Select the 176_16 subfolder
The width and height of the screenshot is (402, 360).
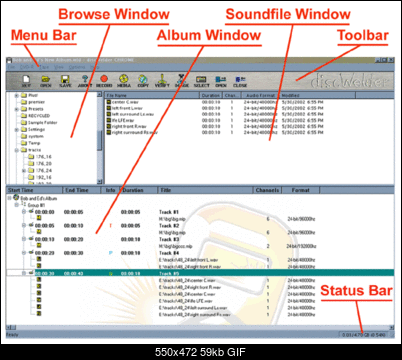click(x=44, y=157)
